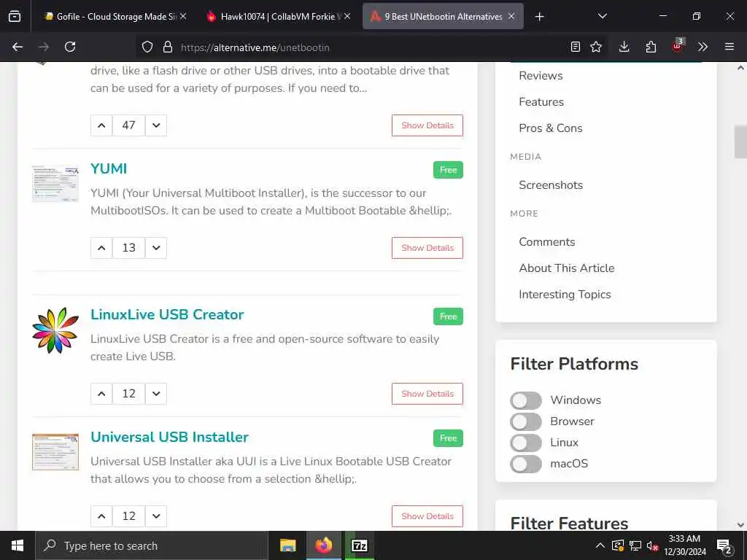Enable the Linux platform filter
This screenshot has height=560, width=747.
[x=526, y=443]
